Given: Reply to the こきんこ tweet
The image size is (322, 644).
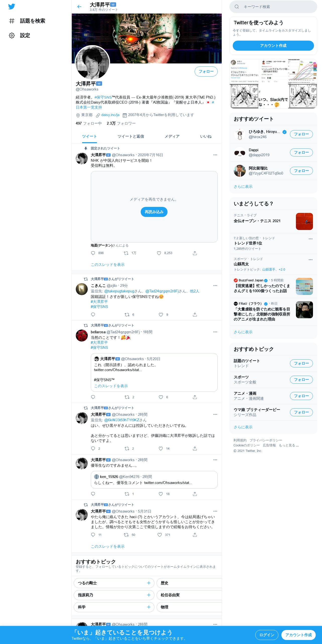Looking at the screenshot, I should pyautogui.click(x=93, y=314).
